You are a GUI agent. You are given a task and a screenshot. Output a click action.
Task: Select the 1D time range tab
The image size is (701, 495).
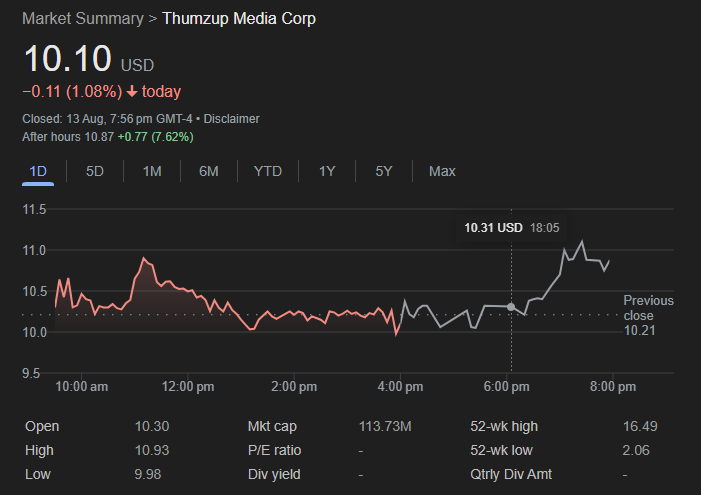click(38, 171)
